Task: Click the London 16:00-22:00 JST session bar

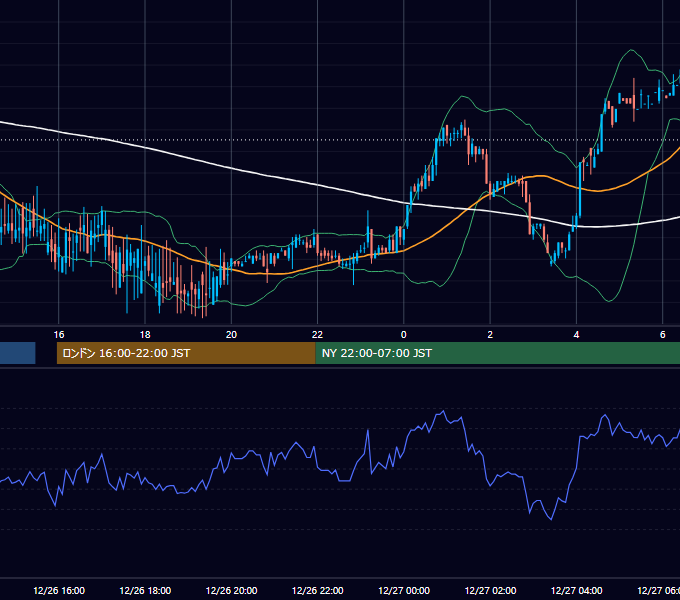Action: (186, 353)
